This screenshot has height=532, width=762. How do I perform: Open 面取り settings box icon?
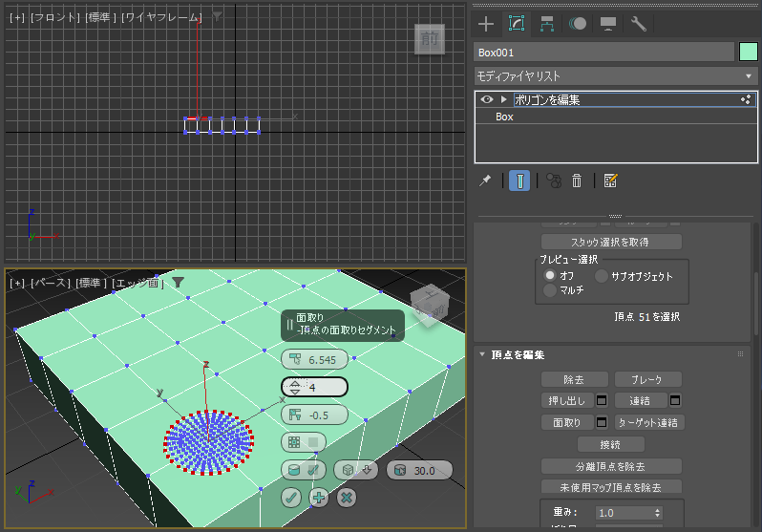pos(602,422)
